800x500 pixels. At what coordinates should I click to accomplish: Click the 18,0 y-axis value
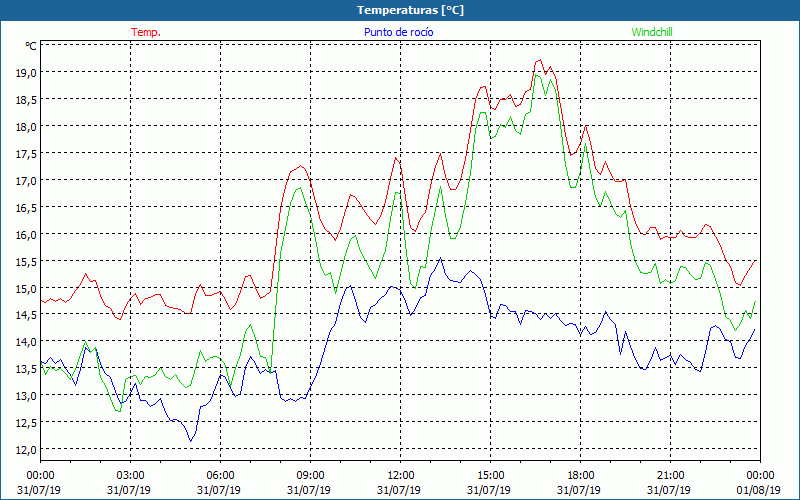pyautogui.click(x=26, y=127)
